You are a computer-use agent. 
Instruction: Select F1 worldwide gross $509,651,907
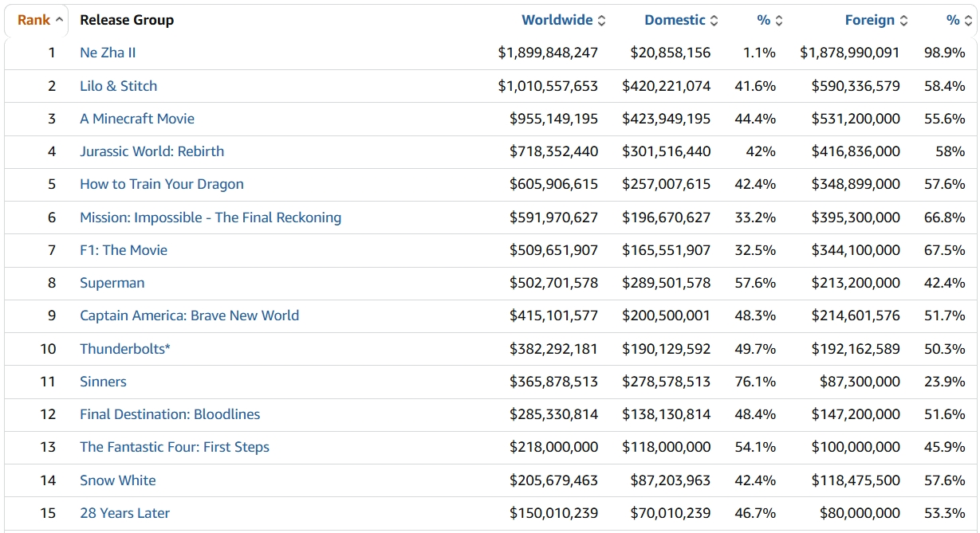(554, 250)
